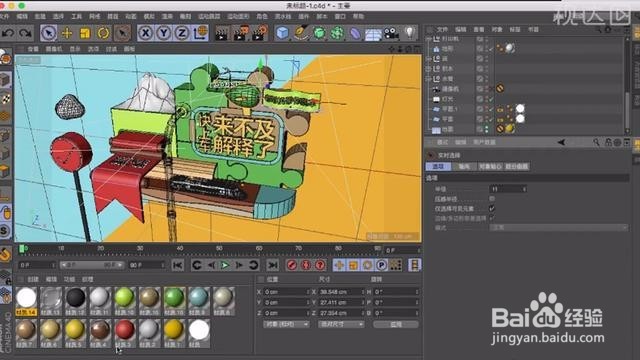The width and height of the screenshot is (640, 360).
Task: Open spline pen tool icon
Action: (301, 33)
